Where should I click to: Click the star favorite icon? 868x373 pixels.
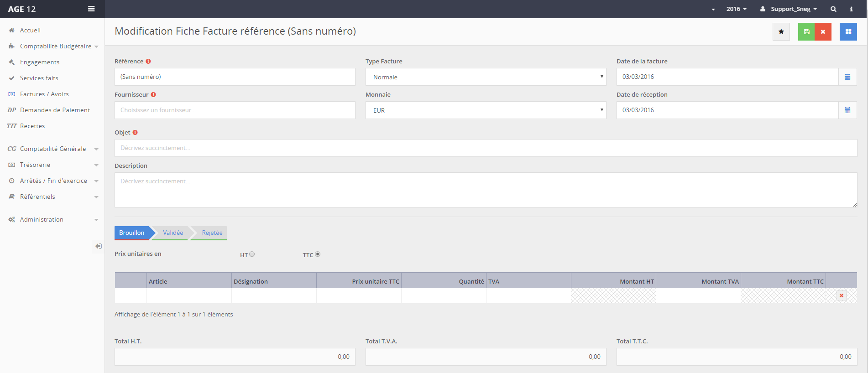click(781, 31)
